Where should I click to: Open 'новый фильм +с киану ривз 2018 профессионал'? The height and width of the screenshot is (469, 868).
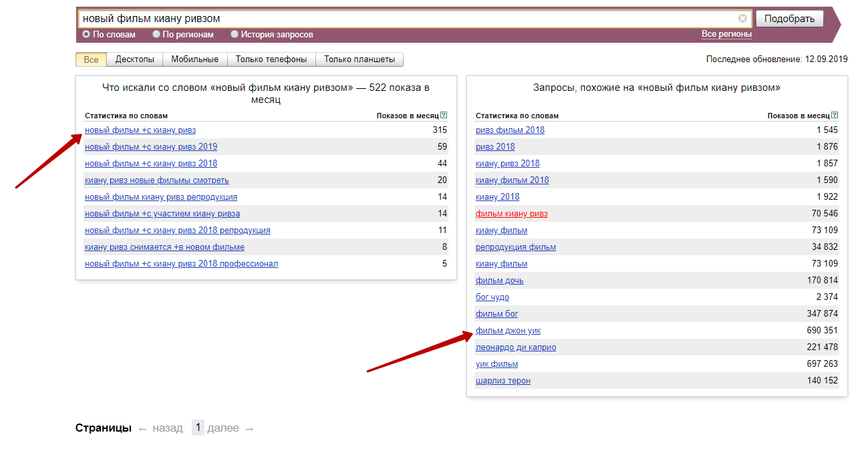click(x=182, y=264)
